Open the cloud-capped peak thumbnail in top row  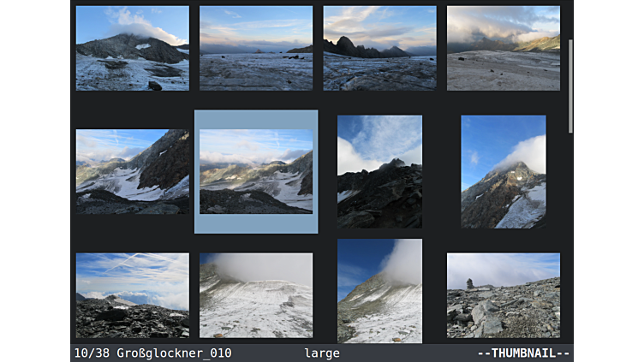pyautogui.click(x=132, y=48)
